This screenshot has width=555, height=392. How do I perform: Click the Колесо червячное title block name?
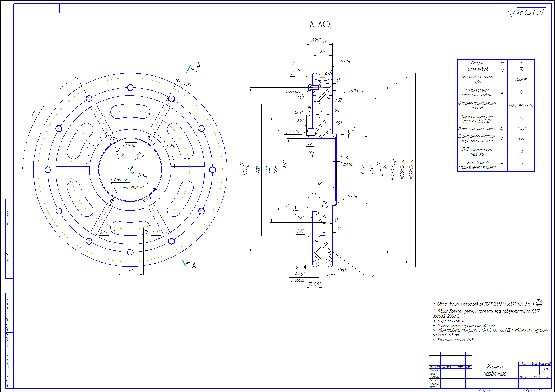[x=495, y=371]
